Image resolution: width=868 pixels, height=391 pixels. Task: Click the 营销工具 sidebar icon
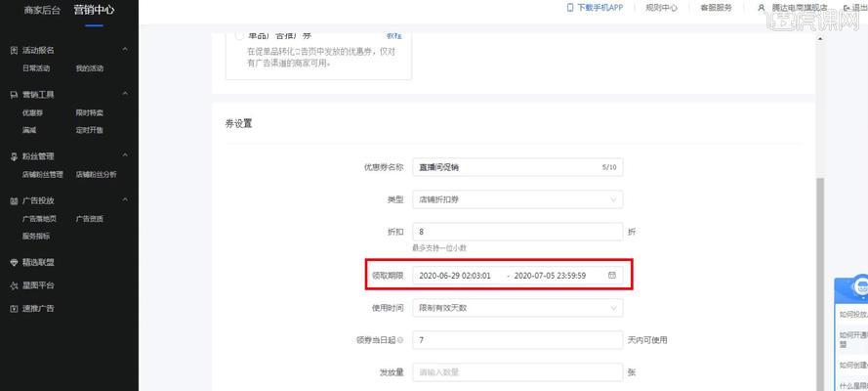pyautogui.click(x=15, y=95)
